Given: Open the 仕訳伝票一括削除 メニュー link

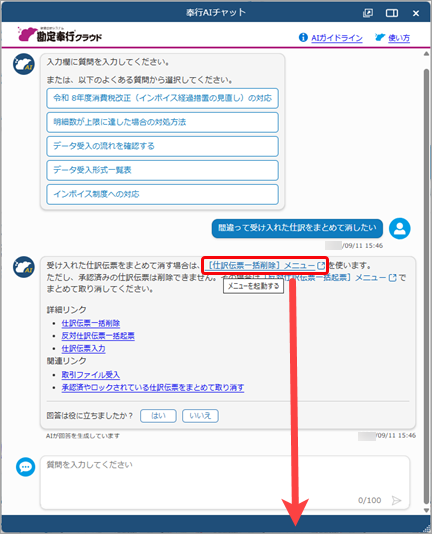Looking at the screenshot, I should click(x=261, y=265).
